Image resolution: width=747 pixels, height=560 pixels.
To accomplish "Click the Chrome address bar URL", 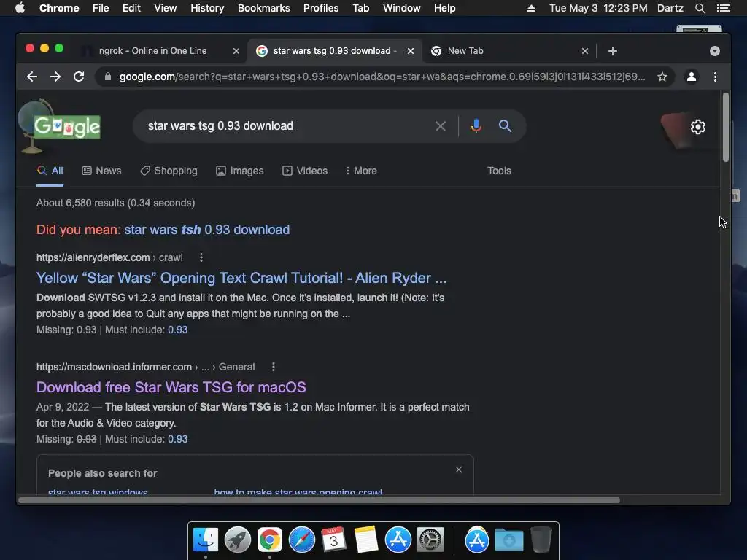I will click(382, 77).
